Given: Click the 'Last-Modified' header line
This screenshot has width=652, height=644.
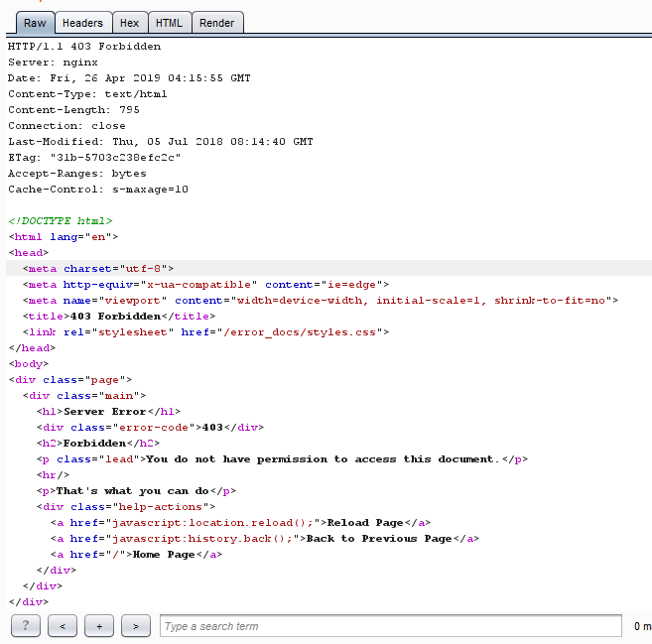Looking at the screenshot, I should point(161,141).
